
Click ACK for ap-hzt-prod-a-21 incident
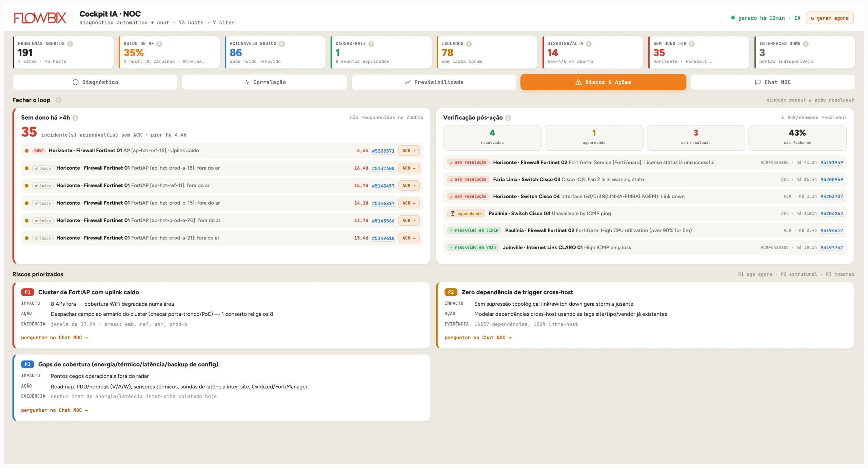coord(409,238)
